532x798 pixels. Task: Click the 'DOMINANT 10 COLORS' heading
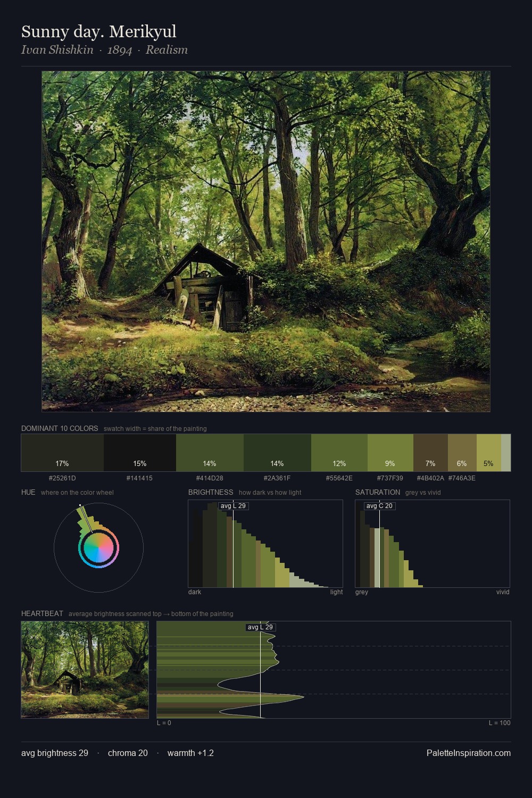point(60,428)
